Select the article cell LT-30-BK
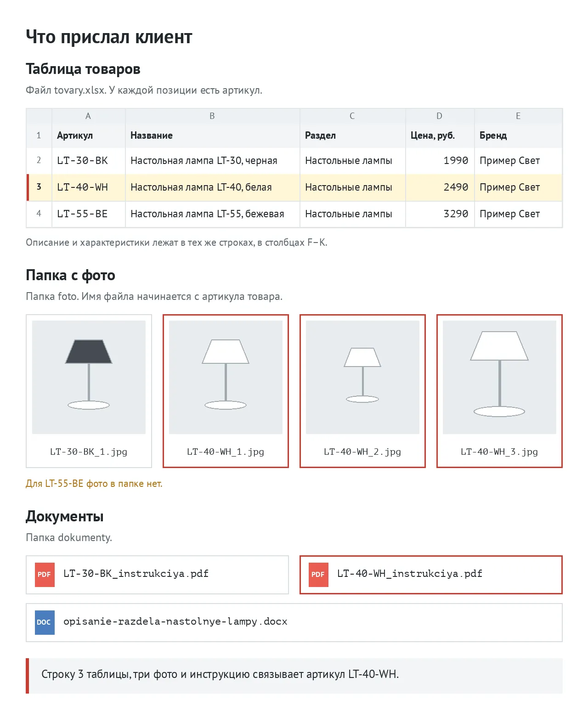Viewport: 588px width, 717px height. 89,161
